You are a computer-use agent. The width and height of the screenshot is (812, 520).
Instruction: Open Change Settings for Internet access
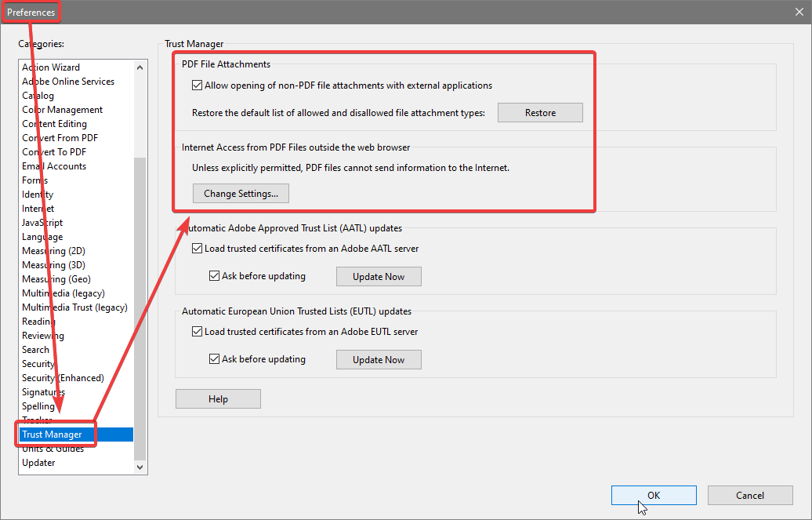click(241, 193)
